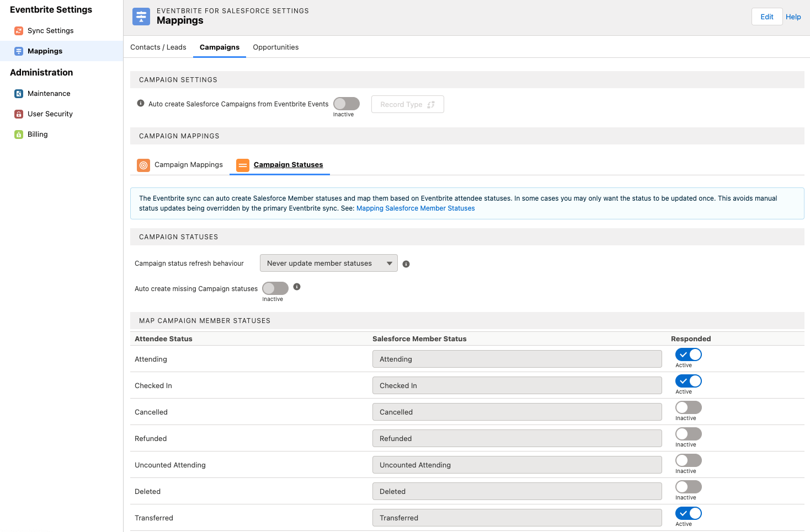
Task: Click the shuffle icon inside Record Type button
Action: tap(431, 105)
